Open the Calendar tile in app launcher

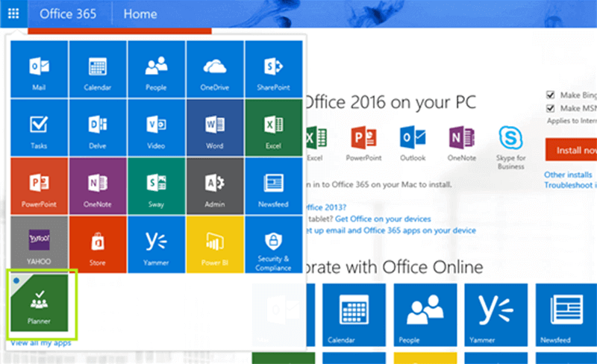pyautogui.click(x=98, y=69)
